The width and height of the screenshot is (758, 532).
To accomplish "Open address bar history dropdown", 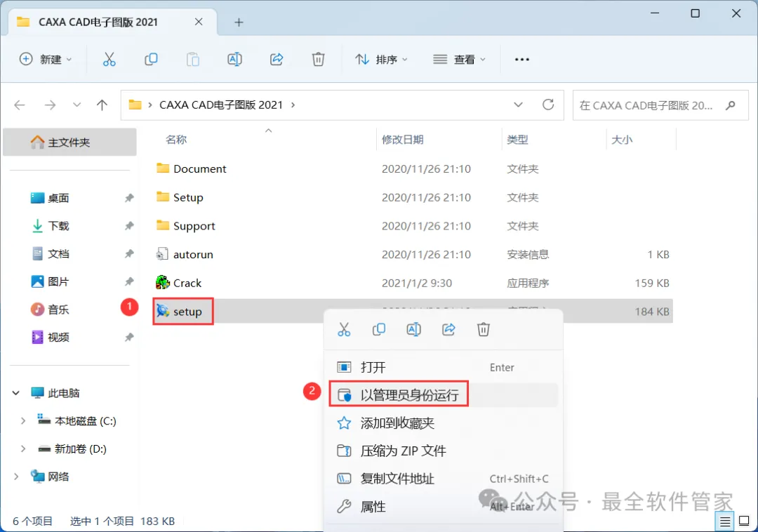I will tap(518, 105).
